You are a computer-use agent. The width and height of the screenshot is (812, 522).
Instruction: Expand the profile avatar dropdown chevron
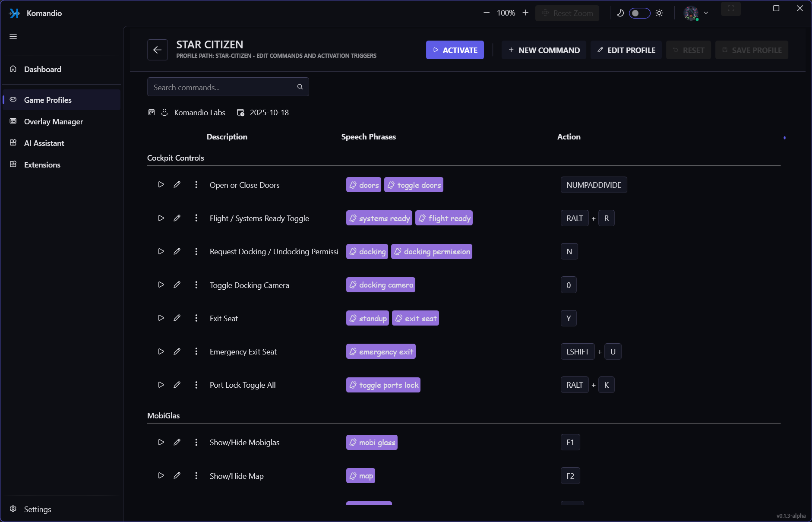(706, 13)
